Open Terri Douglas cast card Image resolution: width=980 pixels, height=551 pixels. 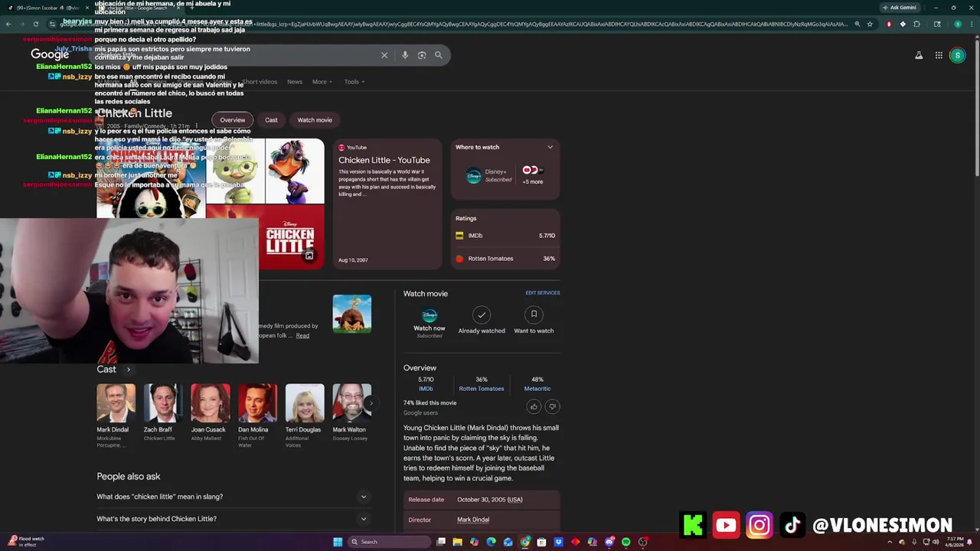(305, 416)
